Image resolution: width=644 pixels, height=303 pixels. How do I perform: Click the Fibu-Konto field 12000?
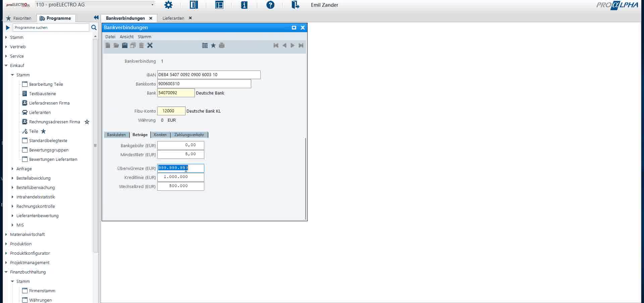coord(171,111)
